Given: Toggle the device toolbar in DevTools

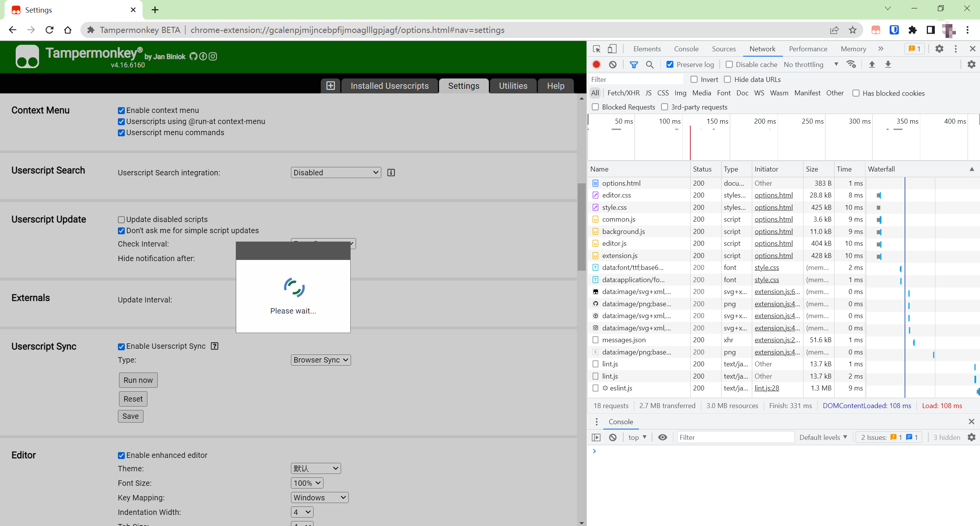Looking at the screenshot, I should 612,49.
